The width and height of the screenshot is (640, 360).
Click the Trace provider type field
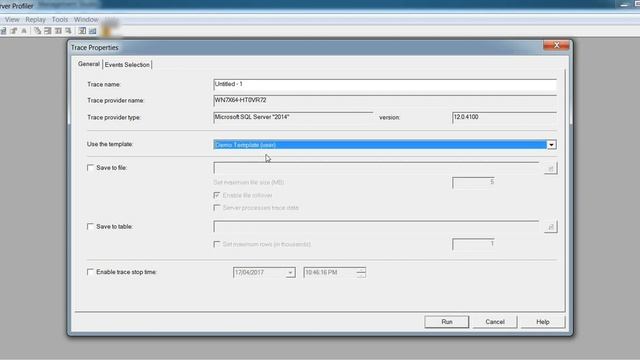click(x=293, y=118)
